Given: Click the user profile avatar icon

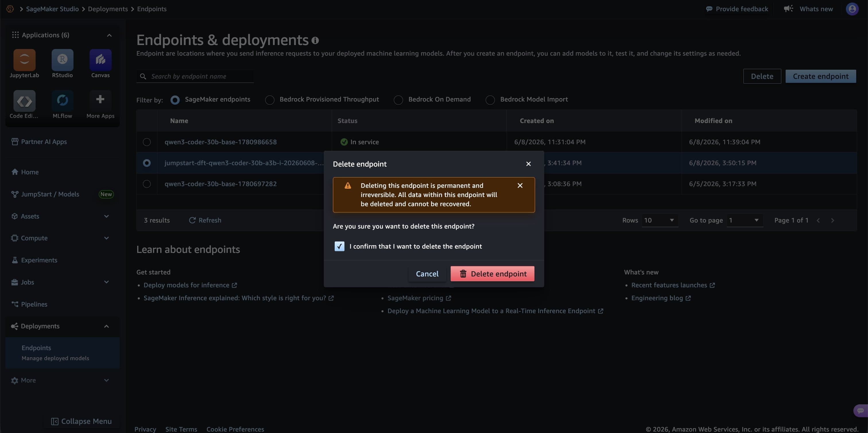Looking at the screenshot, I should 852,9.
